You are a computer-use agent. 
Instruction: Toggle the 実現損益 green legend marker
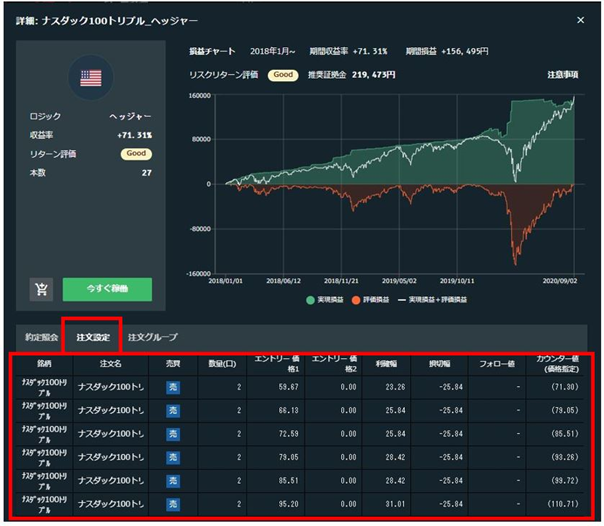click(x=310, y=300)
